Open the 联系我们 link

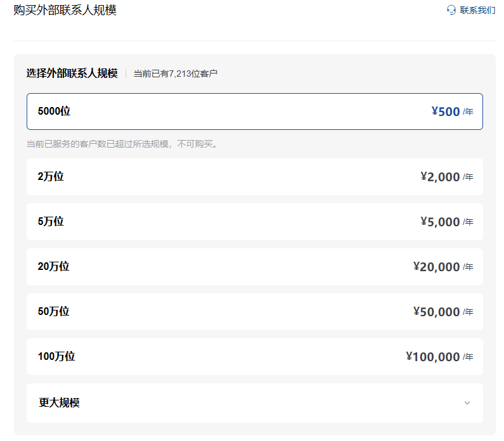(x=477, y=10)
